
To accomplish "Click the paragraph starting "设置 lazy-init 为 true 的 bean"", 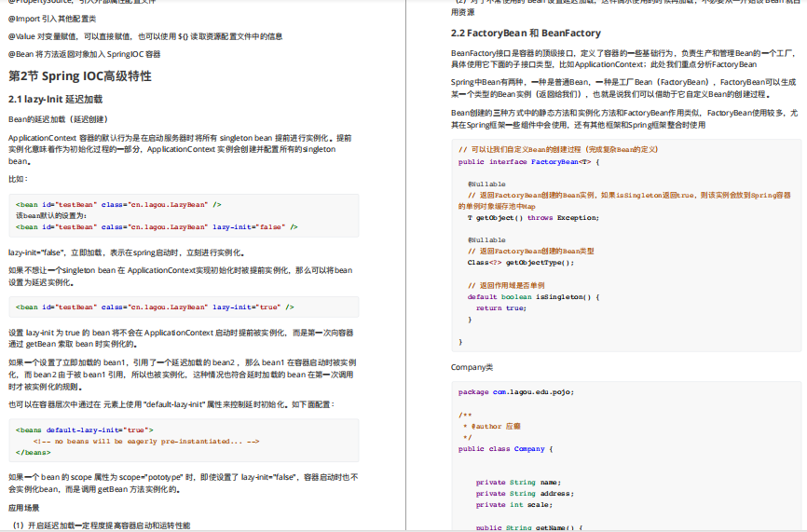I will 181,338.
